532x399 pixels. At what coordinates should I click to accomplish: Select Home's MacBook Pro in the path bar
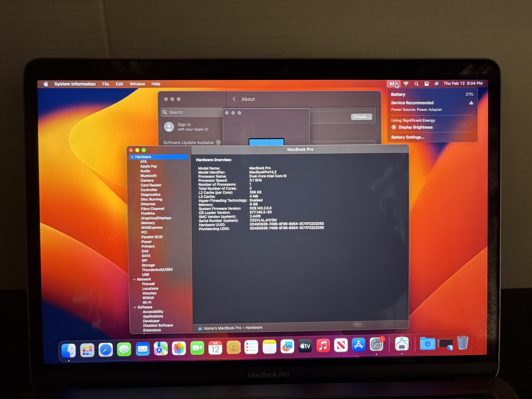coord(222,328)
